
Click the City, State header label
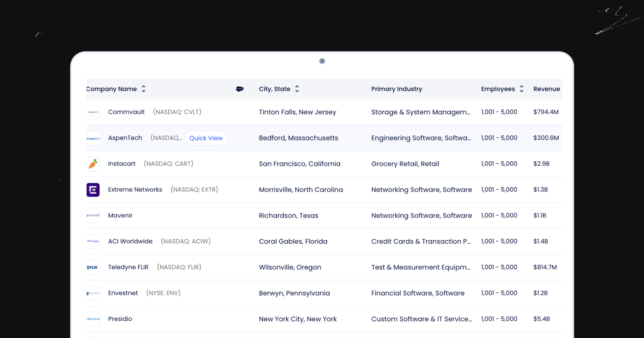[x=275, y=89]
